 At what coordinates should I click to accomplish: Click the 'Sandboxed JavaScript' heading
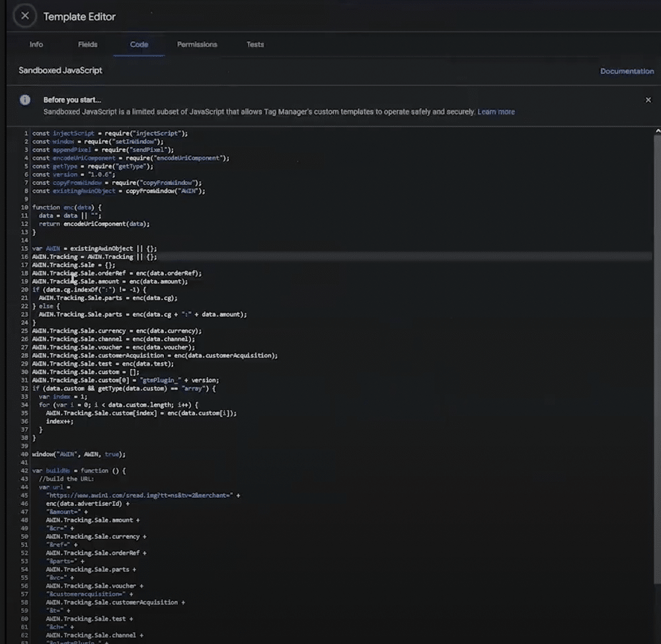pos(60,71)
